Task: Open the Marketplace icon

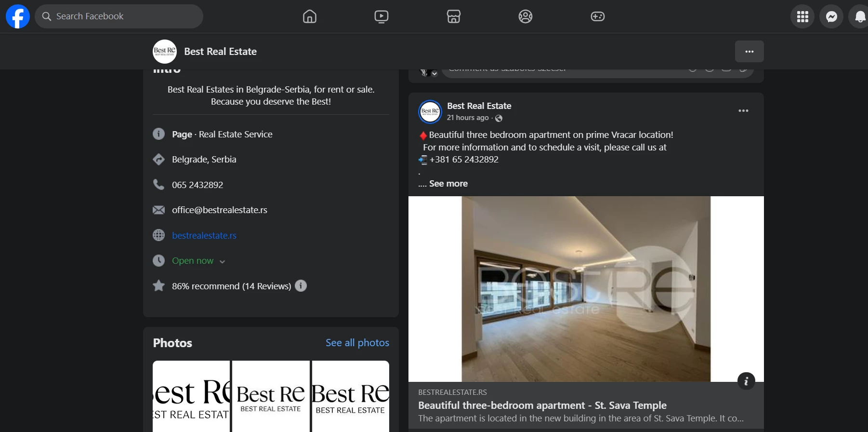Action: pyautogui.click(x=454, y=16)
